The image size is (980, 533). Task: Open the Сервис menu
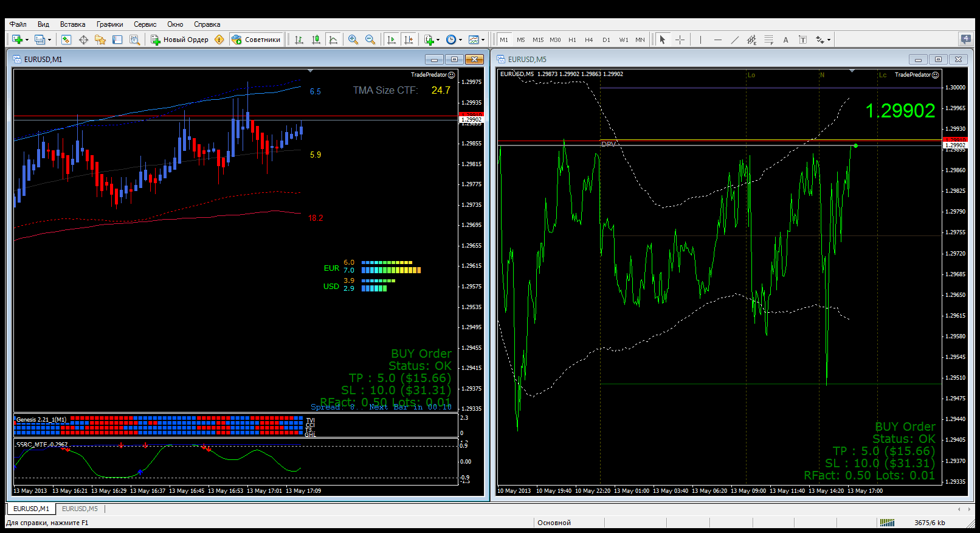[x=145, y=24]
